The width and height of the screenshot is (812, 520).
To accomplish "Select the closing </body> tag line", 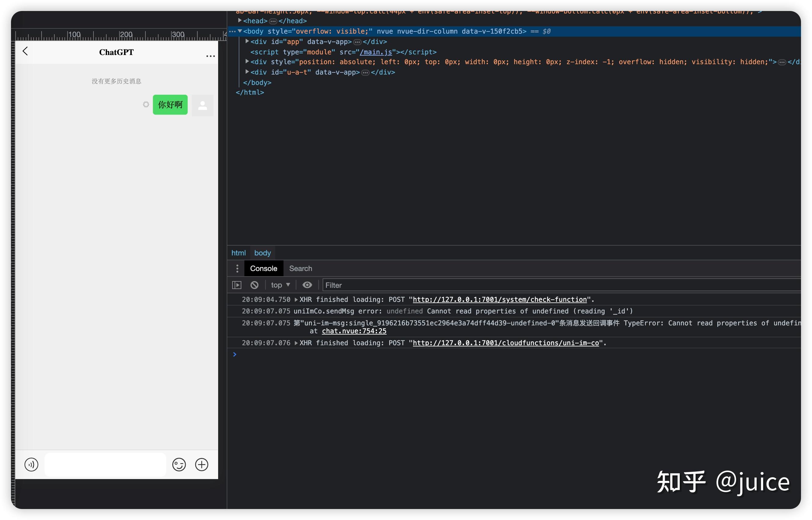I will tap(257, 82).
